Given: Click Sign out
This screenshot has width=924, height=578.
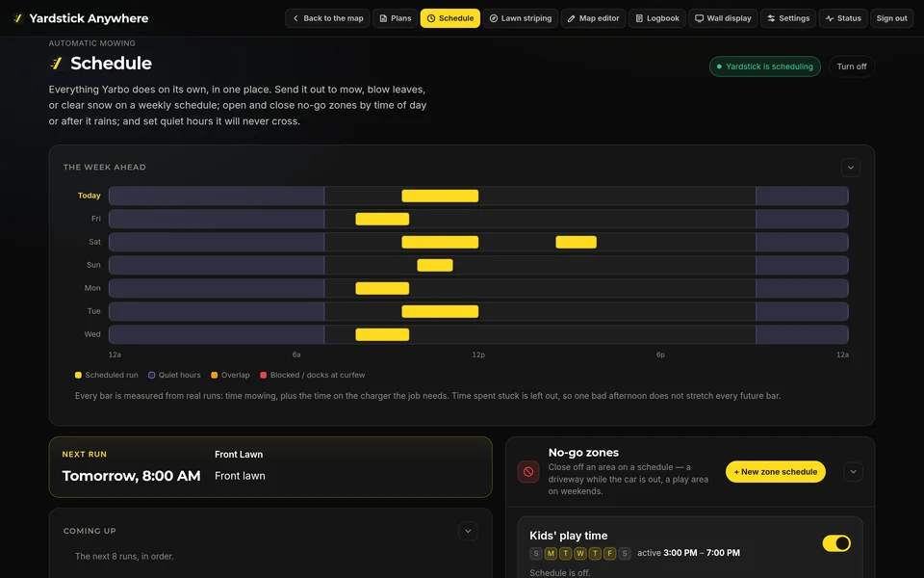Looking at the screenshot, I should pyautogui.click(x=891, y=18).
